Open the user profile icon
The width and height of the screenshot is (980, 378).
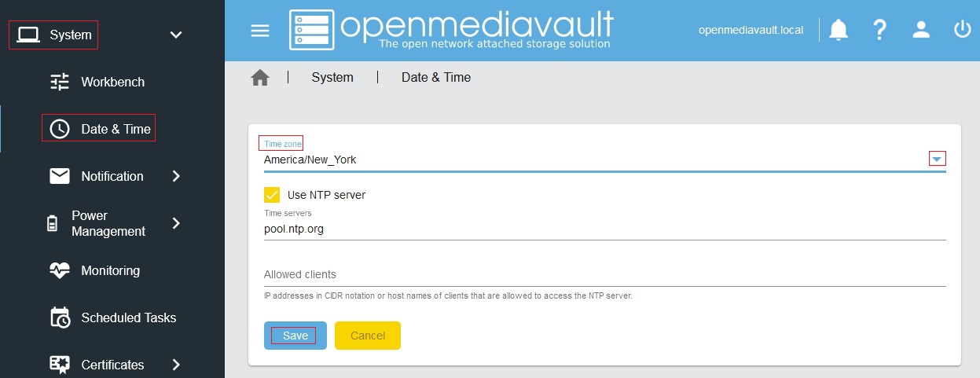click(x=921, y=30)
